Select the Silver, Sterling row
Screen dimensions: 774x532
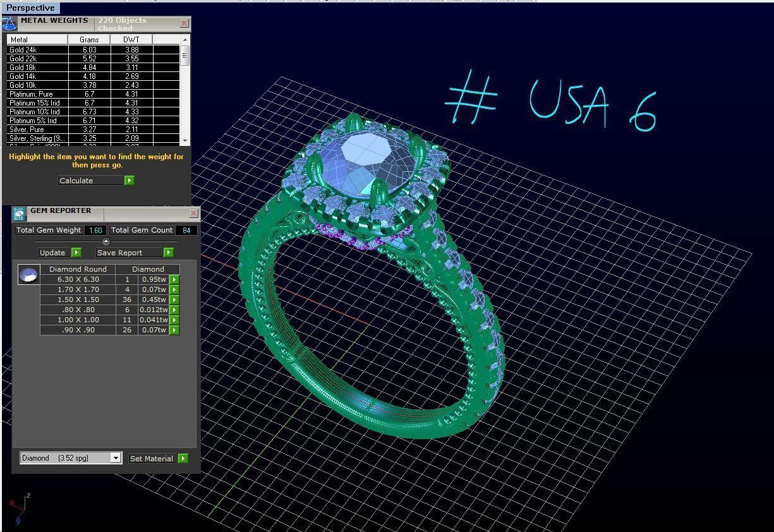(94, 138)
